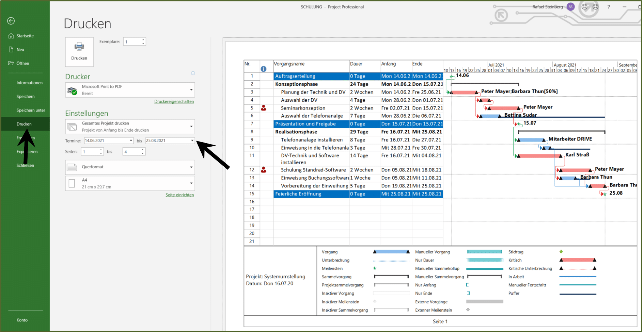Increment the Seiten start page spinner

click(x=101, y=150)
